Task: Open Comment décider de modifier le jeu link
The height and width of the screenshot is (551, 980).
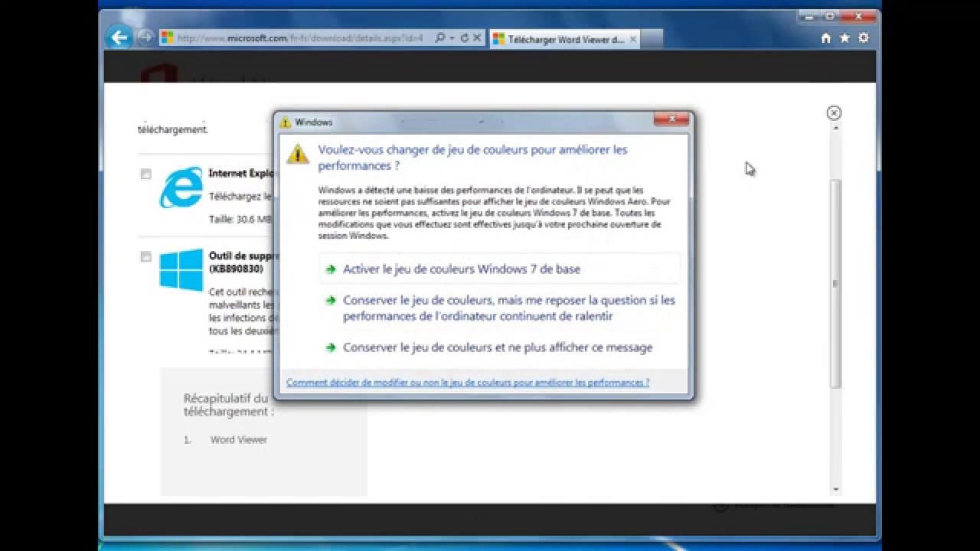Action: 468,382
